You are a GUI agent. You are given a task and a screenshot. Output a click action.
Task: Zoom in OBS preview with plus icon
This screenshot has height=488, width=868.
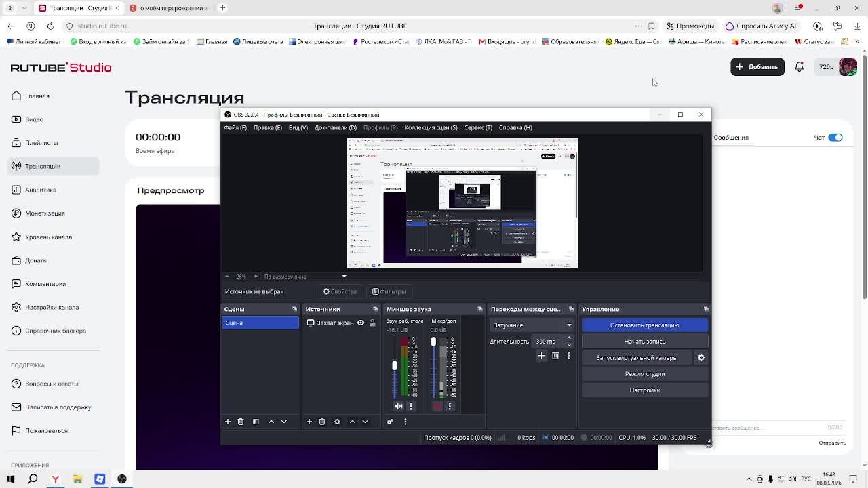tap(256, 277)
